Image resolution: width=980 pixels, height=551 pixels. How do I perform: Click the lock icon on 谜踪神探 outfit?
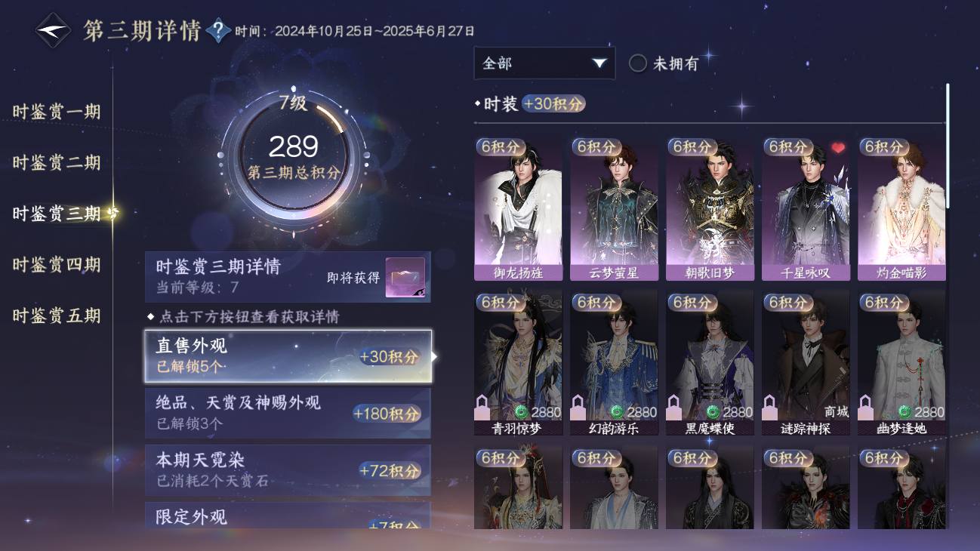pos(769,408)
